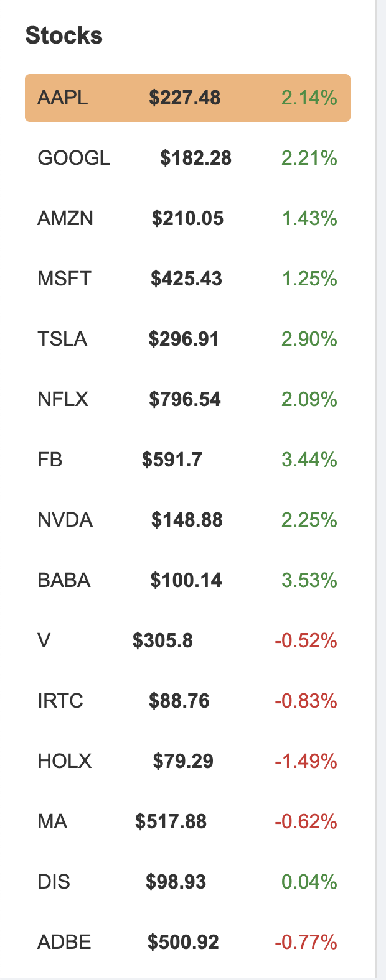This screenshot has height=980, width=386.
Task: Click BABA's 3.53% change value
Action: tap(309, 580)
